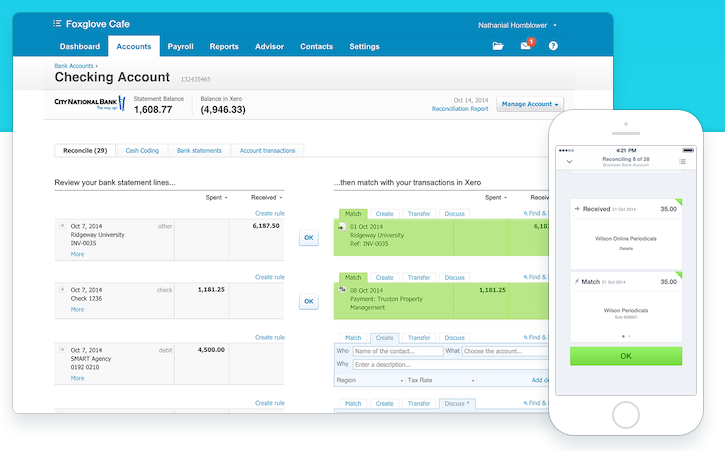Select Transfer tab for Ridgeway University line
The image size is (725, 451).
tap(419, 214)
